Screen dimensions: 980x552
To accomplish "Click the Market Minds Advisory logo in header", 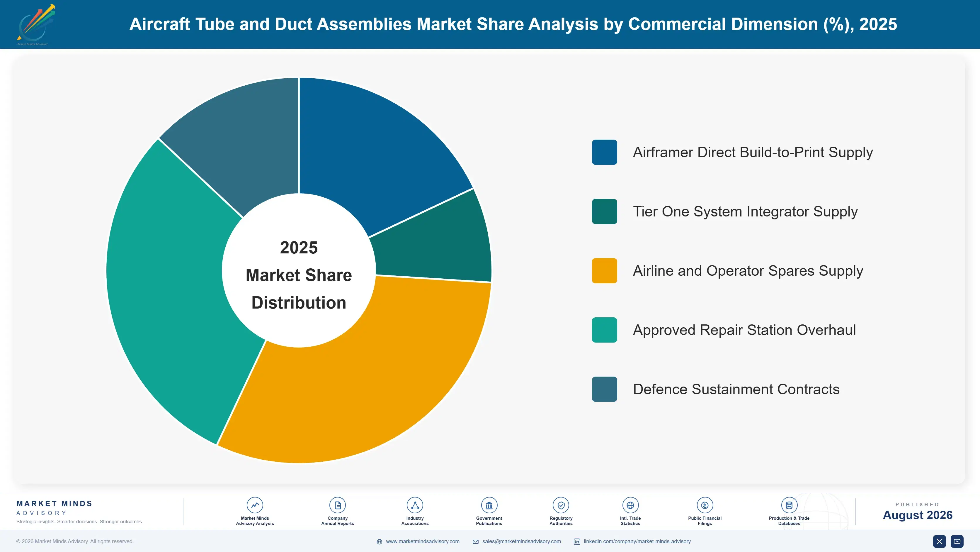I will [36, 25].
